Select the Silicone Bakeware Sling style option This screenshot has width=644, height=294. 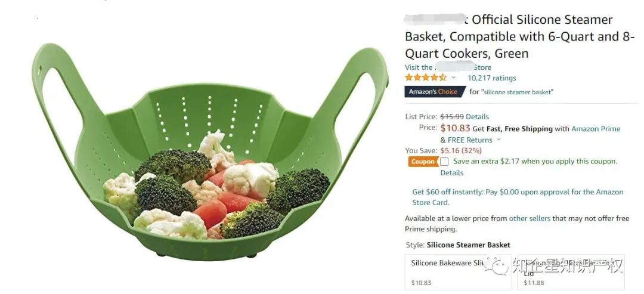click(x=458, y=273)
